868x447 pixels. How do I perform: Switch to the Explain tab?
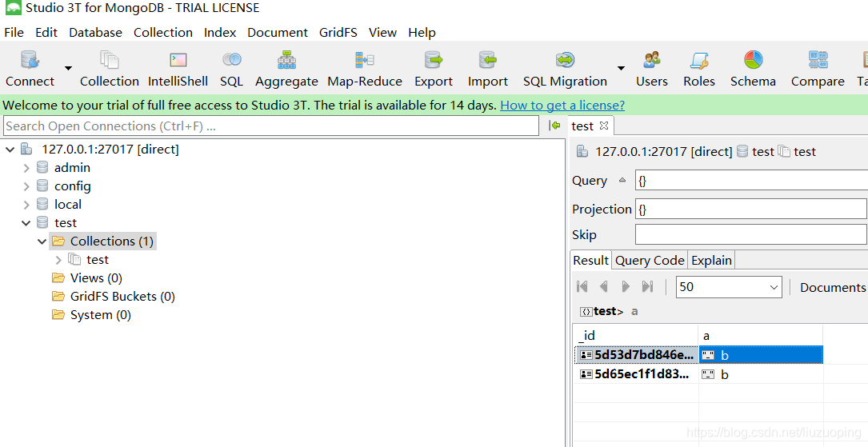click(711, 260)
